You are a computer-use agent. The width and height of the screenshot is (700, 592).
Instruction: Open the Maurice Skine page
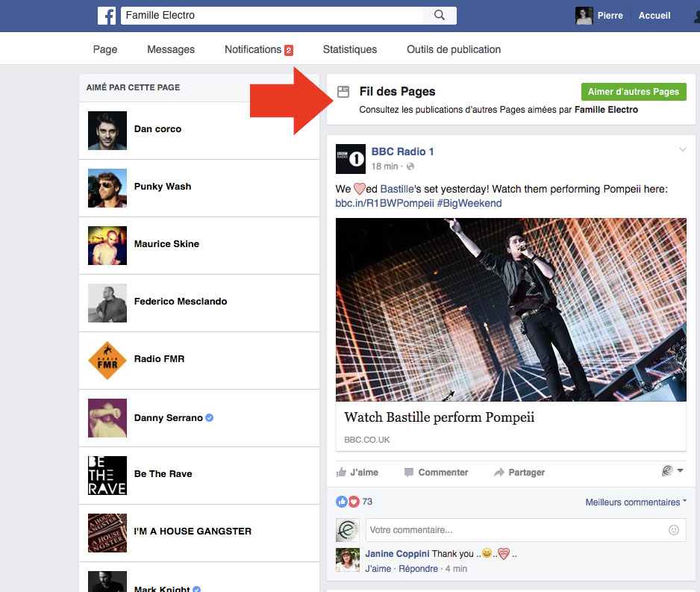click(x=166, y=244)
